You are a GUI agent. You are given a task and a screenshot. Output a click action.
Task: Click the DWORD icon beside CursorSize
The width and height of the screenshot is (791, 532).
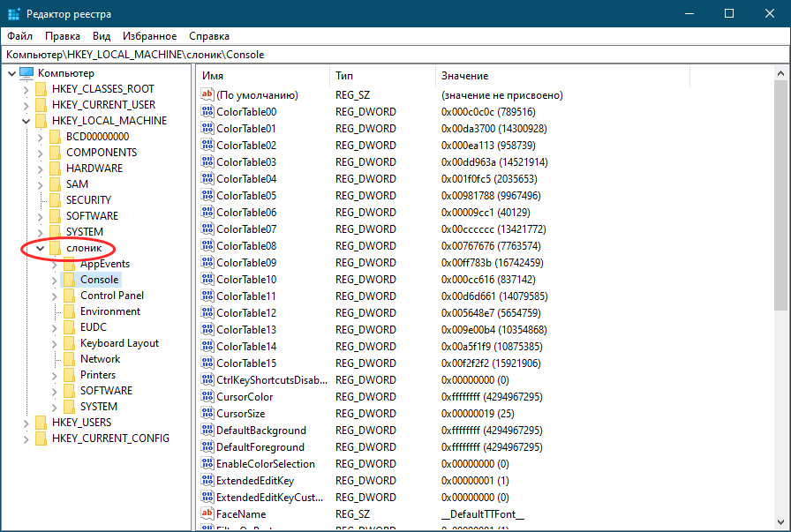click(207, 414)
